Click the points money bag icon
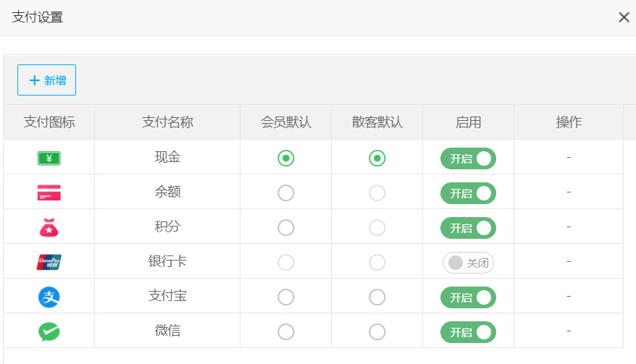The image size is (636, 364). [x=49, y=227]
